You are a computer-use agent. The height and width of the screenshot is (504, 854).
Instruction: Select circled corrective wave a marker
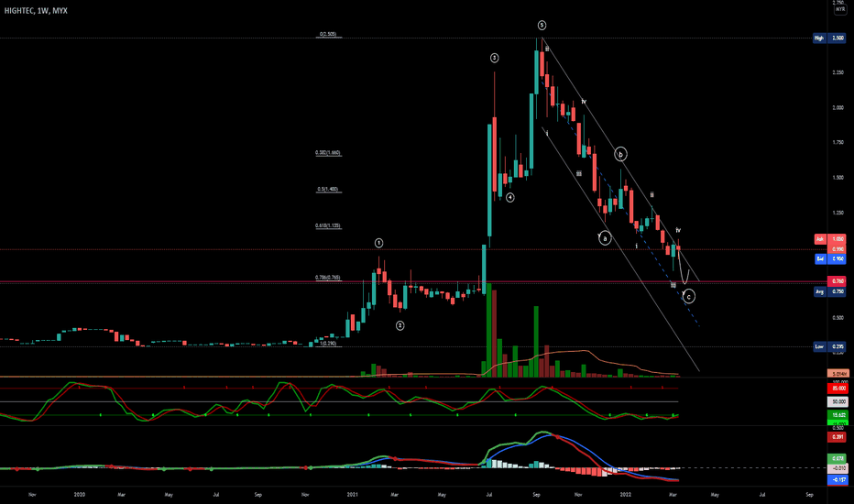605,238
